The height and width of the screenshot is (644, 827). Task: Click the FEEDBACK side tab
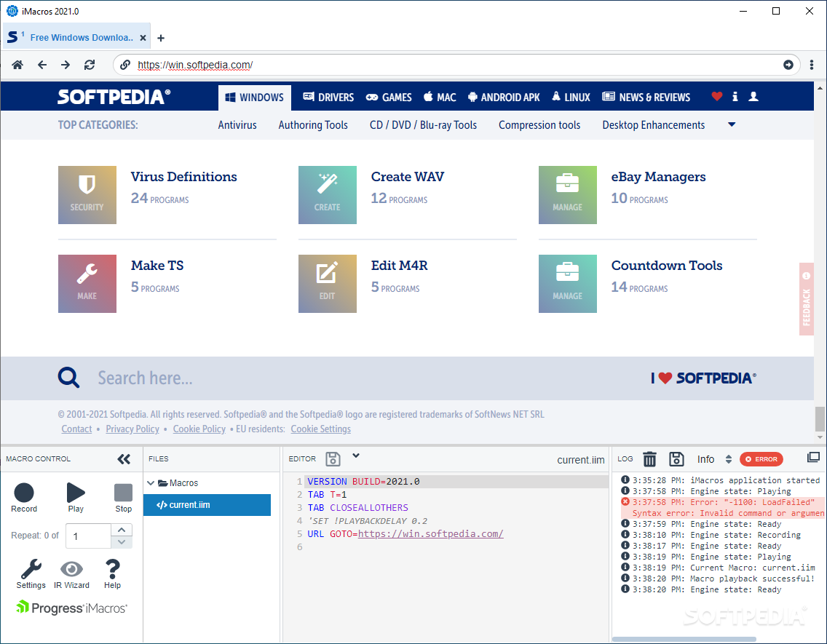(x=807, y=299)
